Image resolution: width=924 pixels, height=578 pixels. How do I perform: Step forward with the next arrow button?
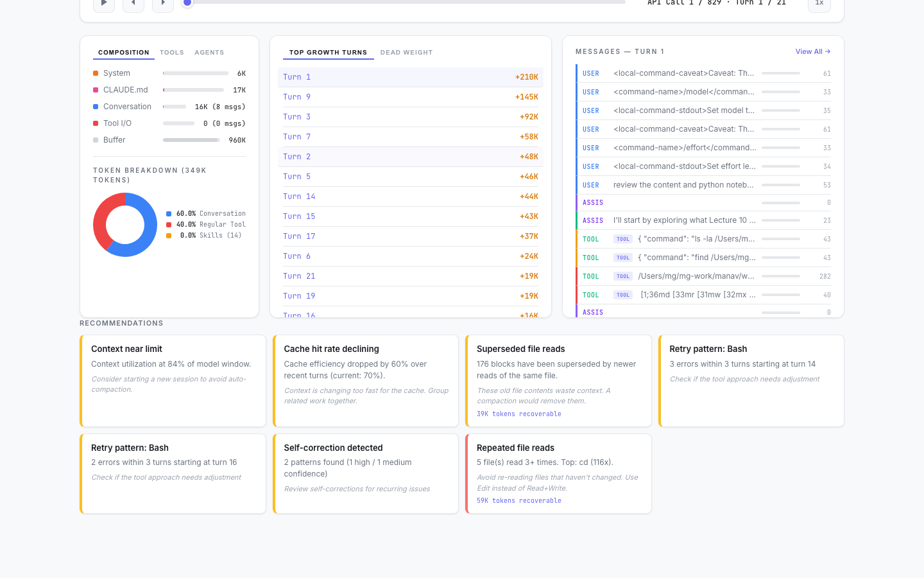coord(163,3)
